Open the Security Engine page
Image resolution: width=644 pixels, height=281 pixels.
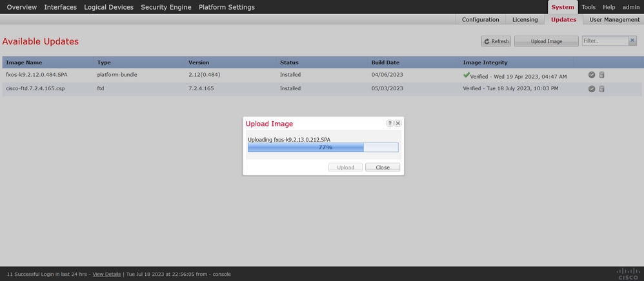click(166, 7)
